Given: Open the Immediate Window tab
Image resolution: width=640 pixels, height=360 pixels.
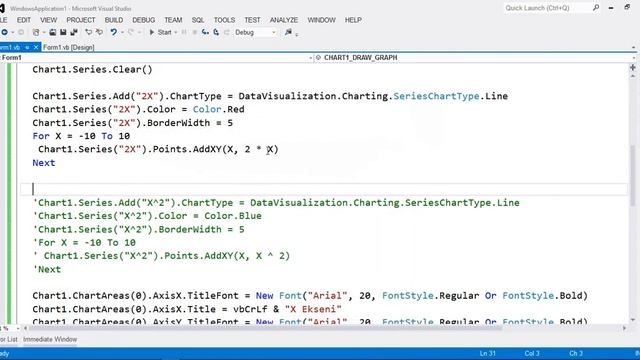Looking at the screenshot, I should (x=50, y=339).
